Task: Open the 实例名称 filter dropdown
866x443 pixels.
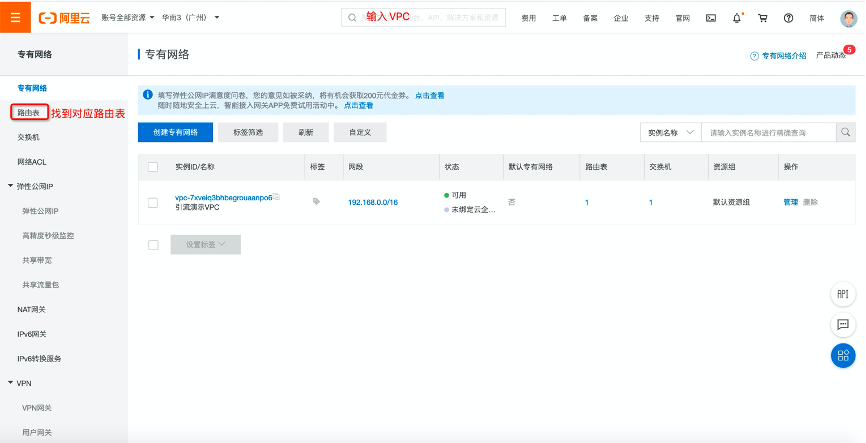Action: click(x=668, y=132)
